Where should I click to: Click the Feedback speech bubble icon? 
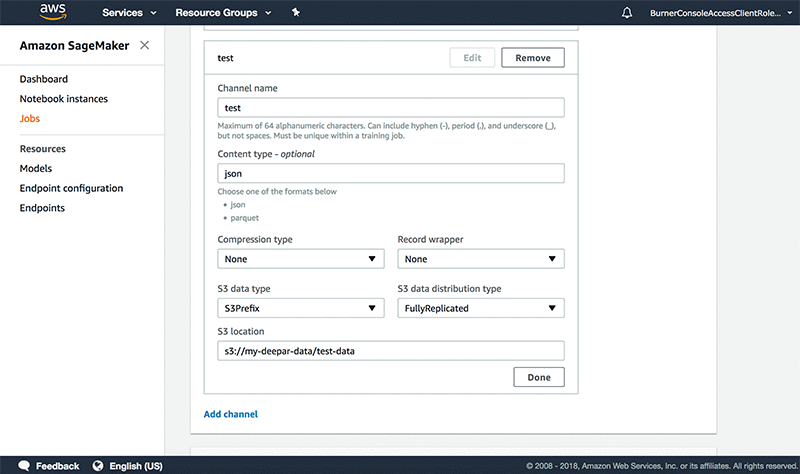[24, 466]
